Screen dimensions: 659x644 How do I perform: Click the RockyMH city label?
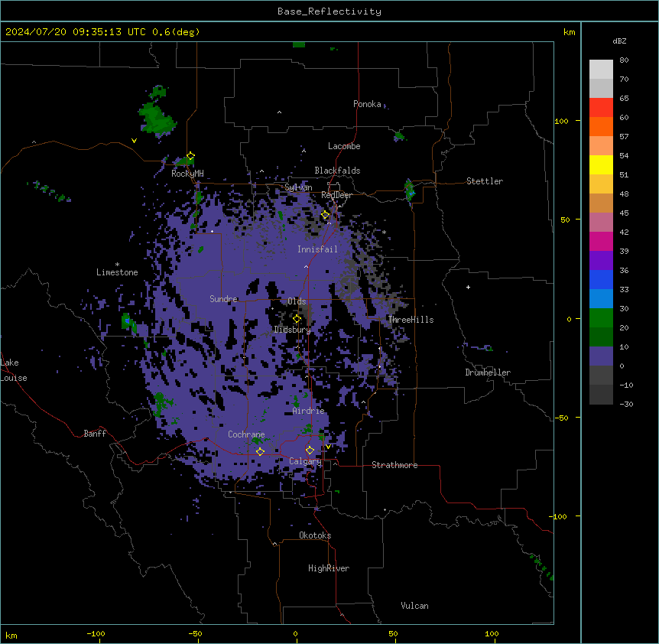tap(187, 174)
